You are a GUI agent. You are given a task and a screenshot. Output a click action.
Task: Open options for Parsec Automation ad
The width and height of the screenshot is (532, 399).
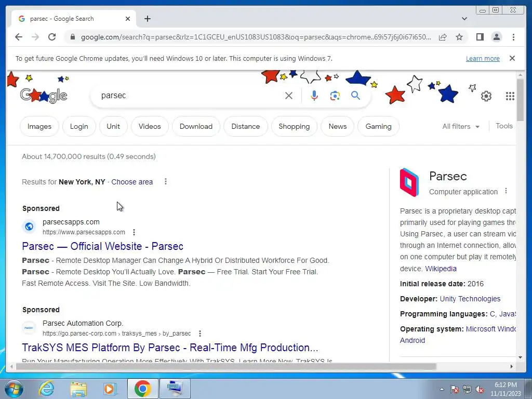tap(200, 334)
